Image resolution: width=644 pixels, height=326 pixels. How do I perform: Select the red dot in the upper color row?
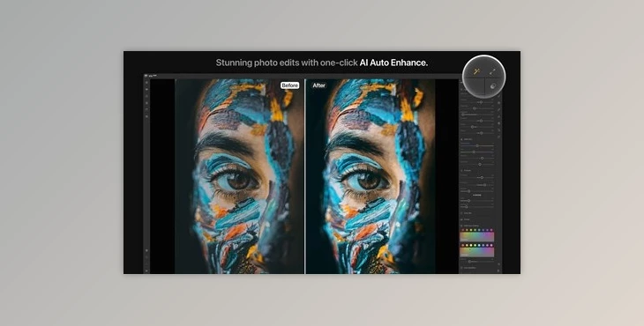(x=463, y=230)
